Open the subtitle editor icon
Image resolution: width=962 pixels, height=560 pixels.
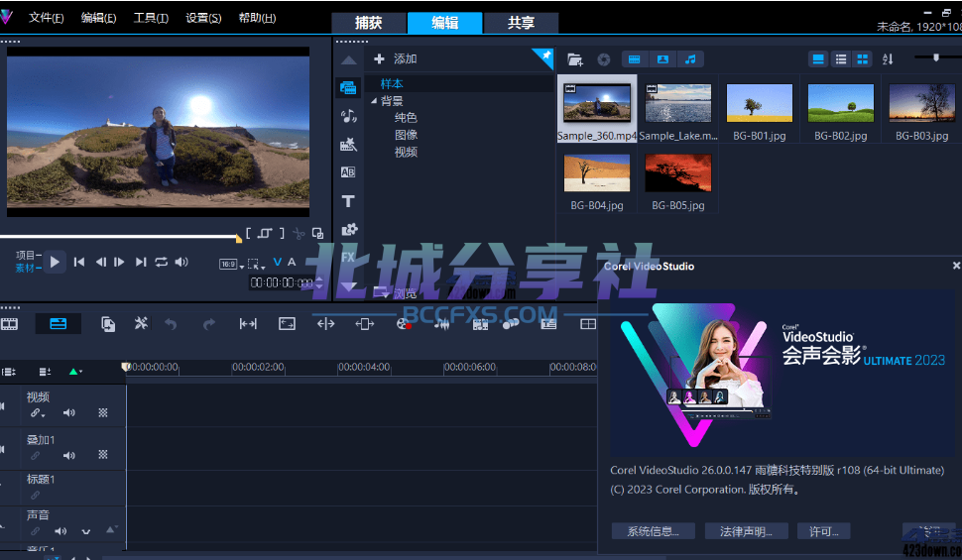pyautogui.click(x=548, y=324)
